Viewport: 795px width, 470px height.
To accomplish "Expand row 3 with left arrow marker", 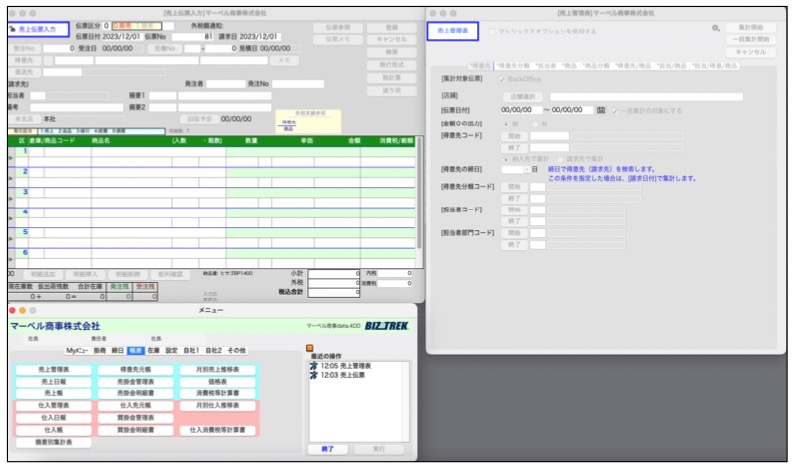I will (11, 198).
